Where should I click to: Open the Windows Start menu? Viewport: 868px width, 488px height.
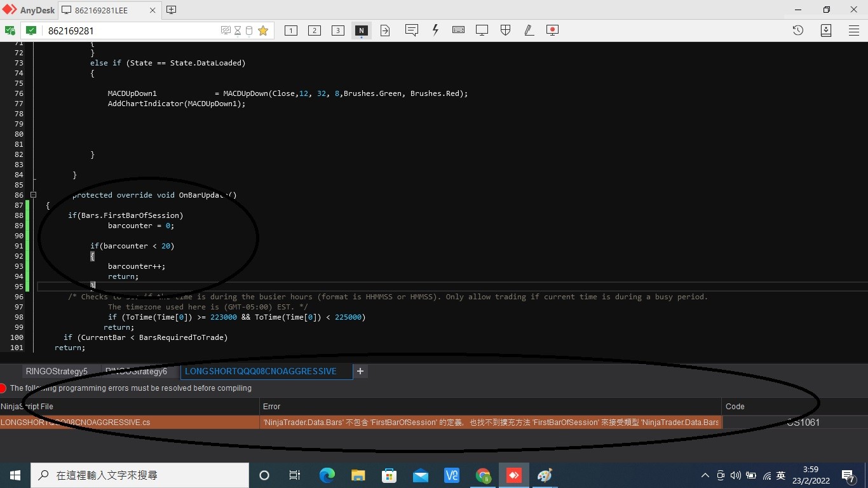(15, 475)
